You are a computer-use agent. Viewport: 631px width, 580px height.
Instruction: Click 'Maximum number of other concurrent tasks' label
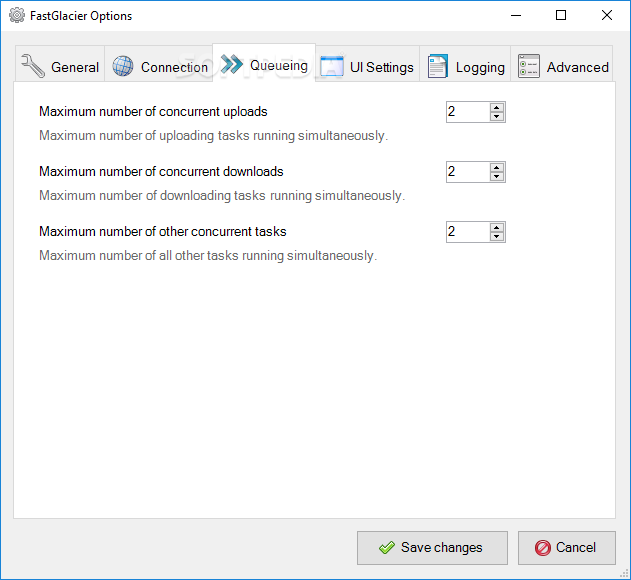[163, 231]
